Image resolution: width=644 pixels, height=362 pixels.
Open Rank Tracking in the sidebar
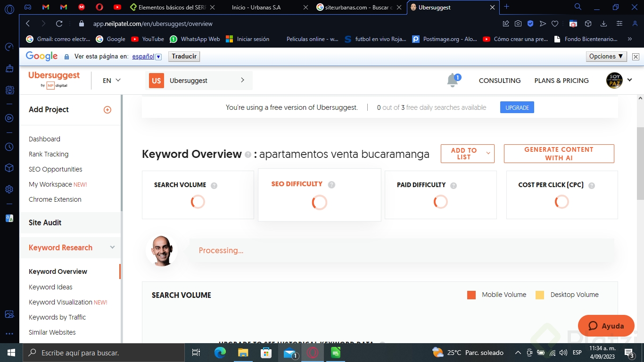(49, 154)
